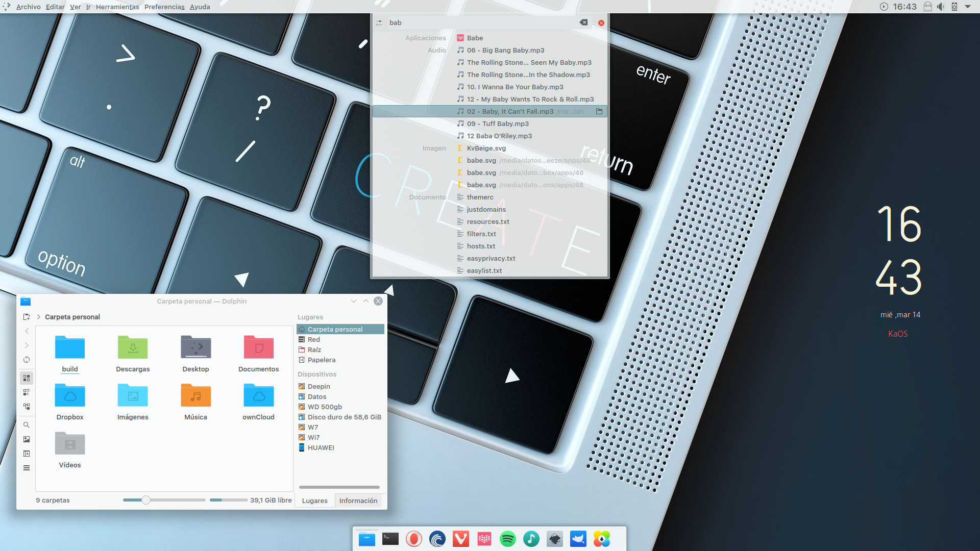Open the ownCloud folder

pyautogui.click(x=259, y=402)
